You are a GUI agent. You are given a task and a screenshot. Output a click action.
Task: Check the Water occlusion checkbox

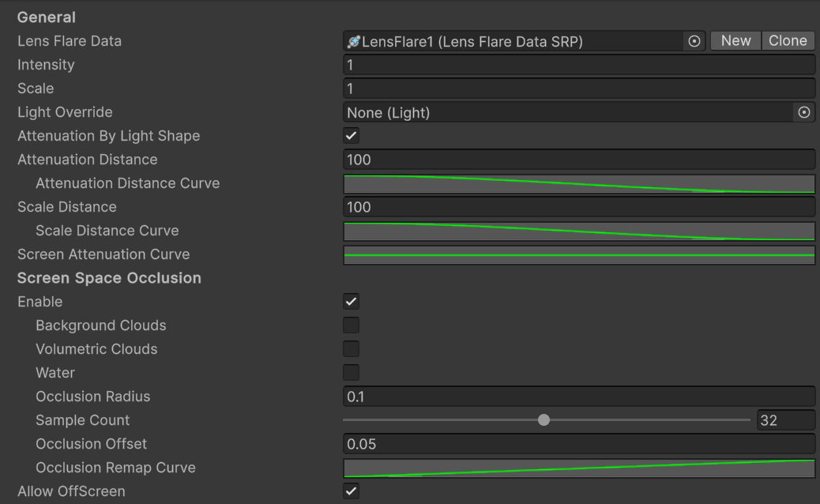click(352, 373)
